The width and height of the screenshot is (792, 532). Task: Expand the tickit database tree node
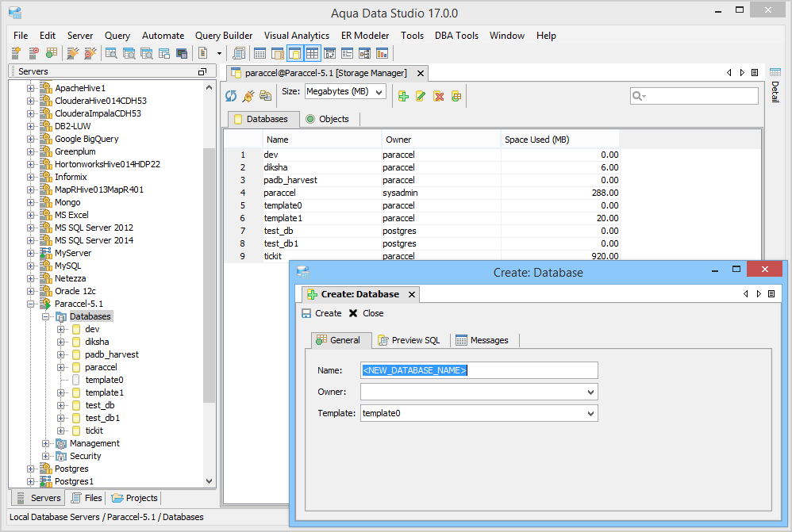click(x=61, y=431)
